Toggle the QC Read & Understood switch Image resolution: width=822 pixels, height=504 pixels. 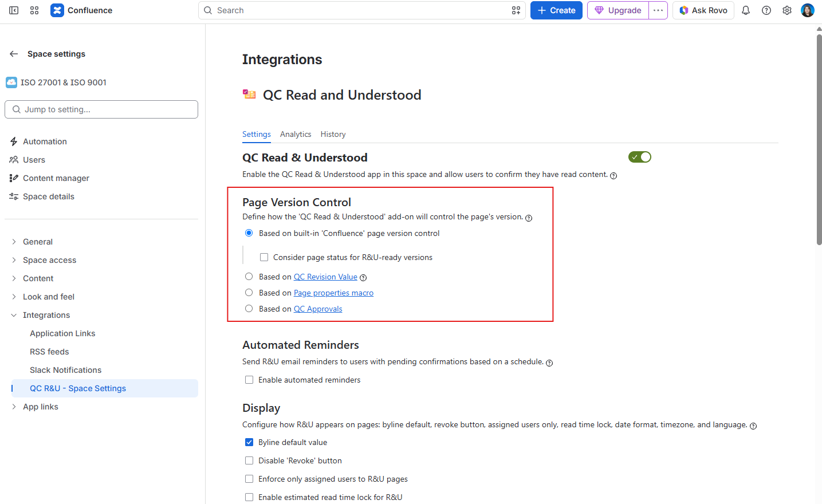(x=640, y=157)
